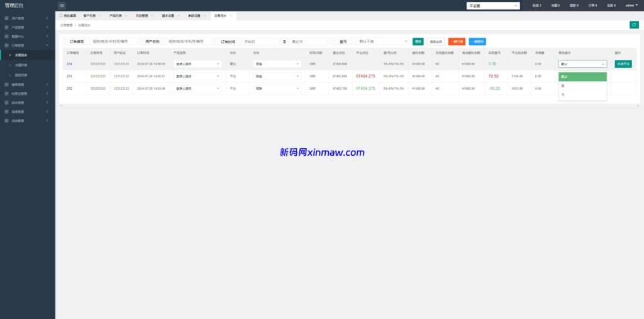Click the 产品管理 sidebar grid icon
Viewport: 644px width, 319px height.
pos(6,27)
